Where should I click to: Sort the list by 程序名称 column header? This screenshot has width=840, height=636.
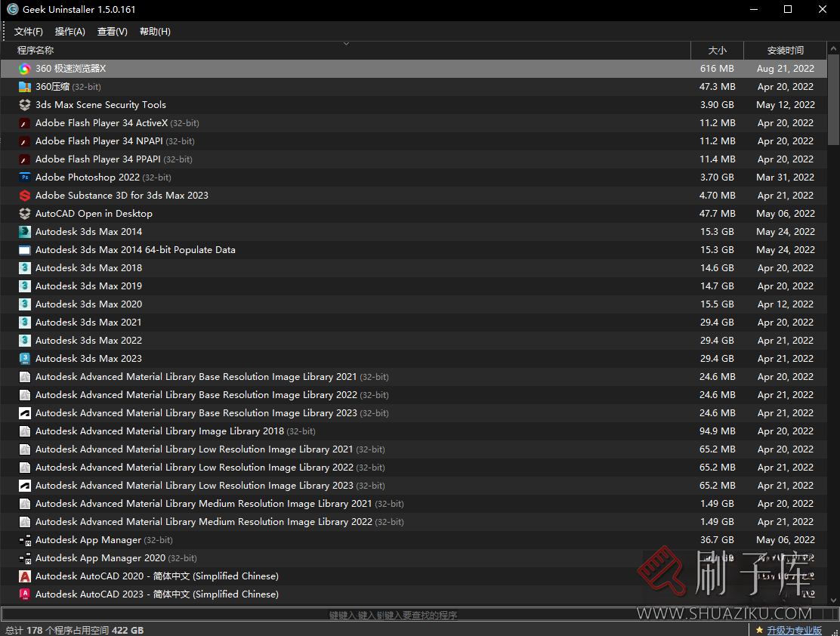point(36,51)
